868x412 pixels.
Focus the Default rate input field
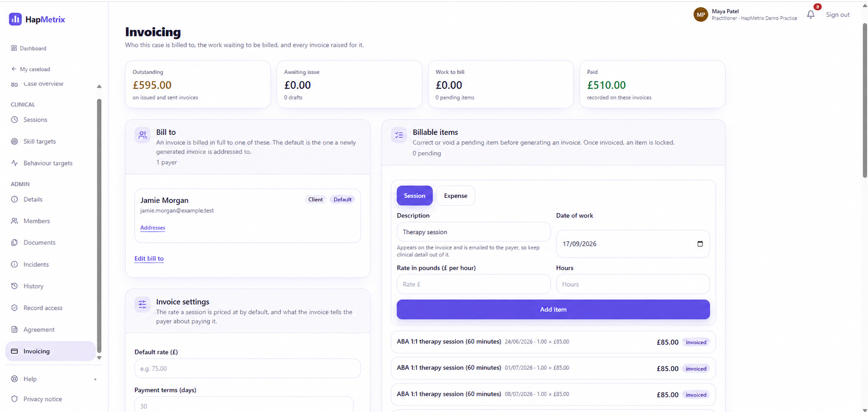[x=247, y=369]
